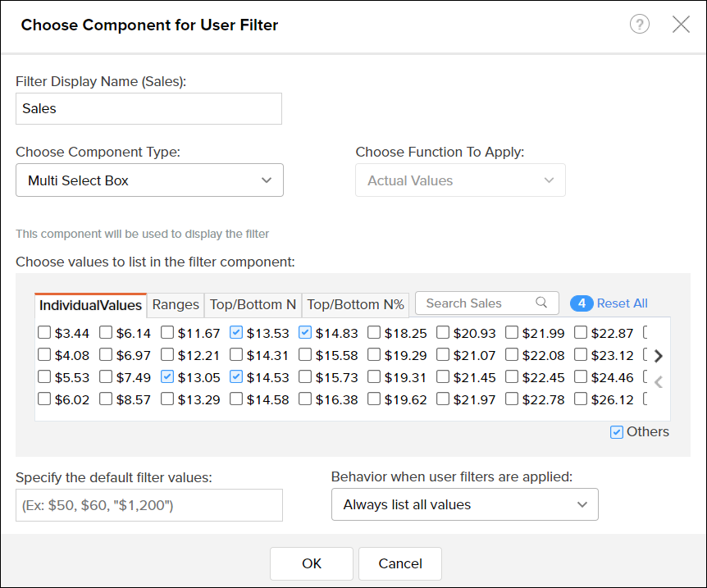Open help via the question mark icon
This screenshot has width=707, height=588.
pyautogui.click(x=640, y=24)
